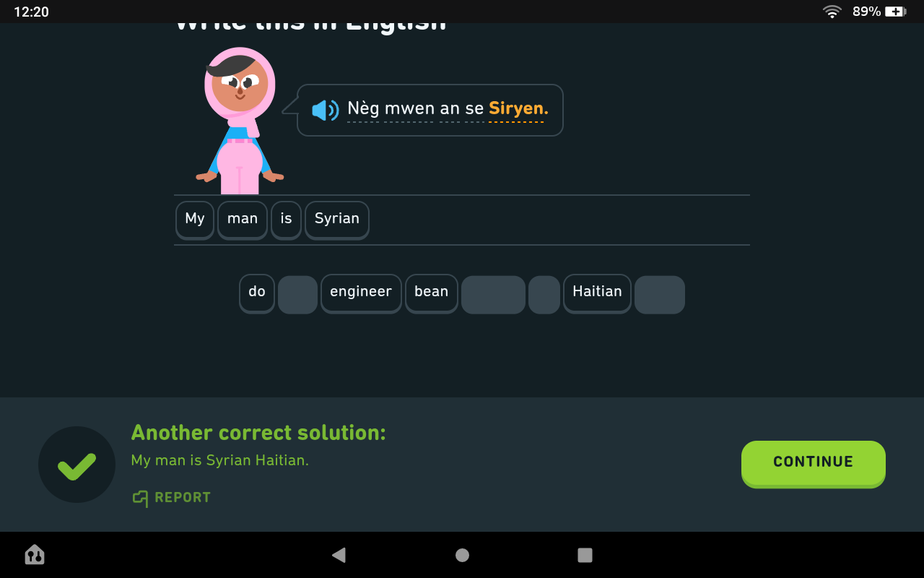Viewport: 924px width, 578px height.
Task: Play the sentence audio speaker icon
Action: [x=325, y=110]
